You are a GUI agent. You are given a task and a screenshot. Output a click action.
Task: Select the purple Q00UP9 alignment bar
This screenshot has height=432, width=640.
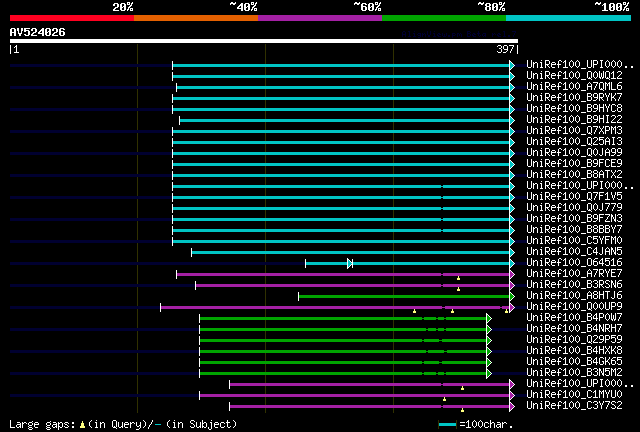coord(335,308)
